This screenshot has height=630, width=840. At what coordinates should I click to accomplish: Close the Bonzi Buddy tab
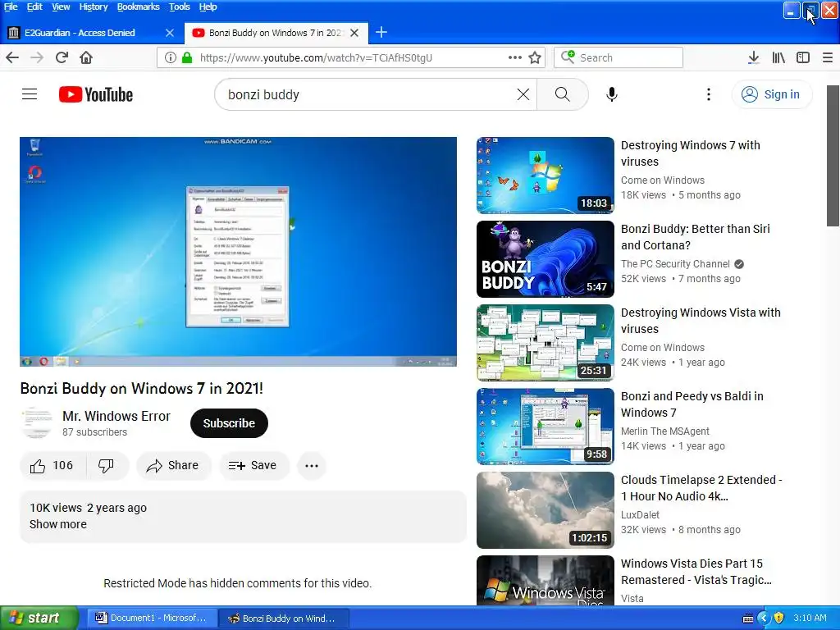(354, 33)
